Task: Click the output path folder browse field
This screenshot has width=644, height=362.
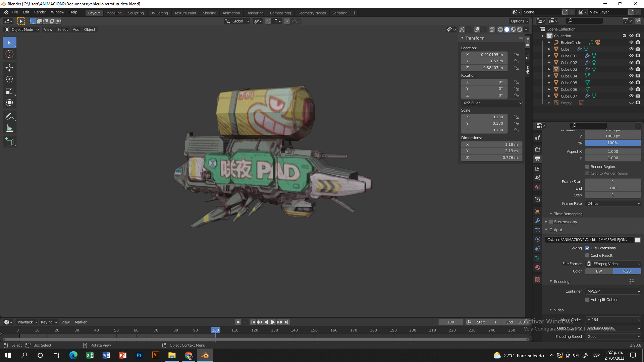Action: pos(589,239)
